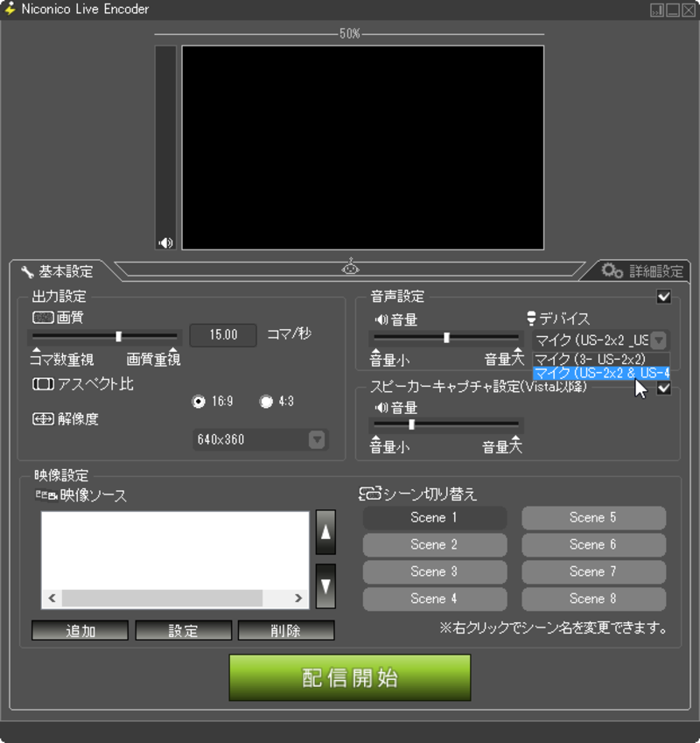The image size is (700, 743).
Task: Click the black video preview area
Action: [363, 147]
